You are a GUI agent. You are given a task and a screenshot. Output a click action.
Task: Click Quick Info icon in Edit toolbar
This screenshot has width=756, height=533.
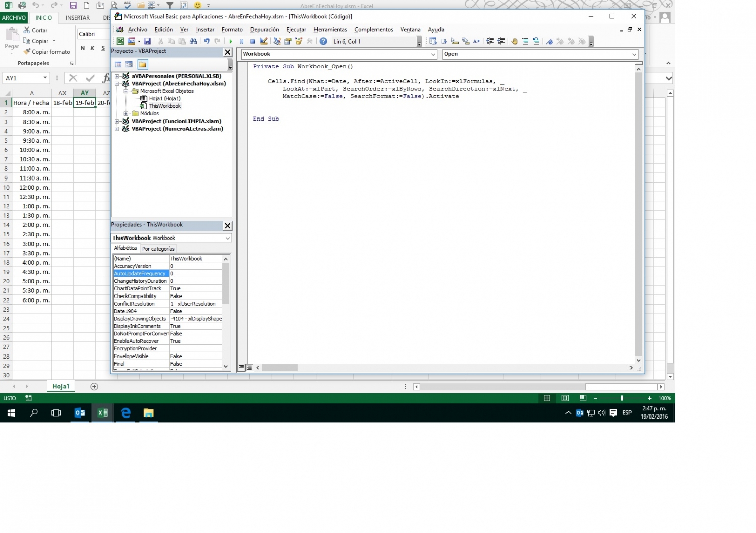point(455,41)
